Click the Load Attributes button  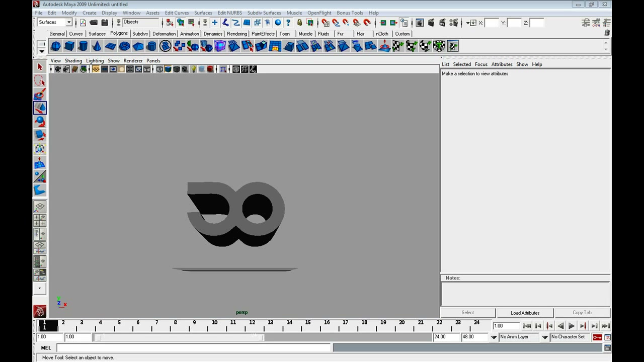[525, 313]
